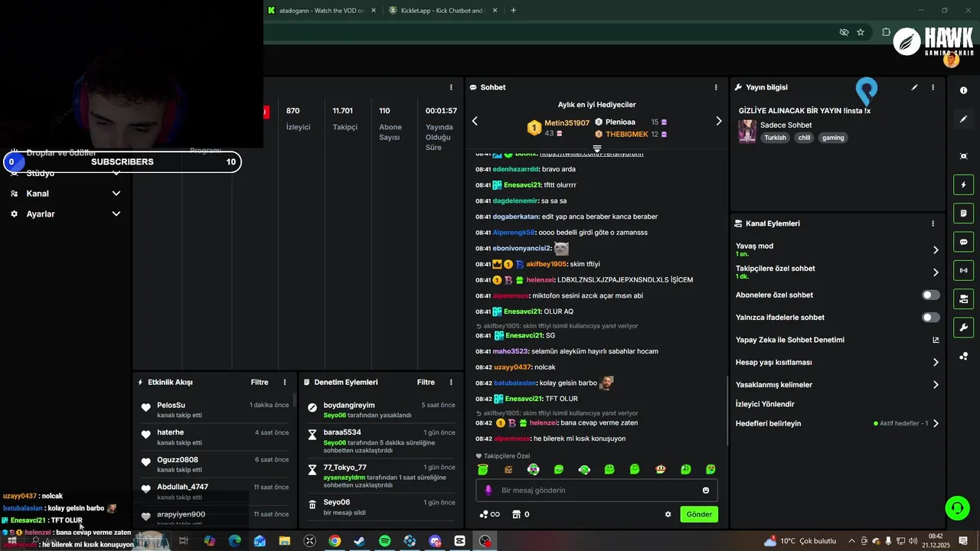Click the channel points infinity icon
980x551 pixels.
(x=489, y=514)
